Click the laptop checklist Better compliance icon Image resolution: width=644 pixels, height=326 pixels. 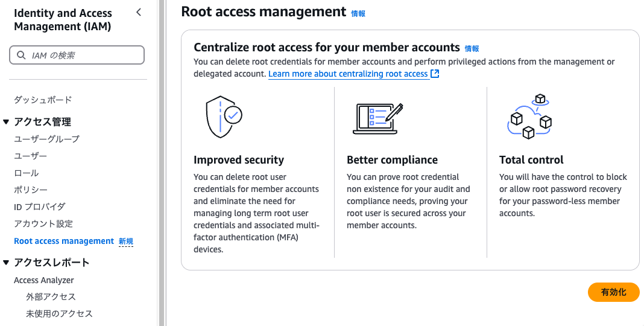tap(378, 118)
